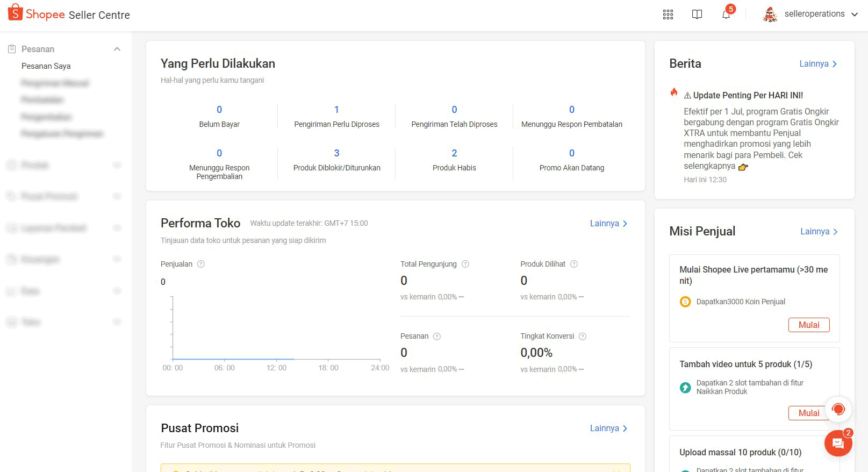Image resolution: width=868 pixels, height=472 pixels.
Task: Open the apps grid icon in header
Action: tap(668, 15)
